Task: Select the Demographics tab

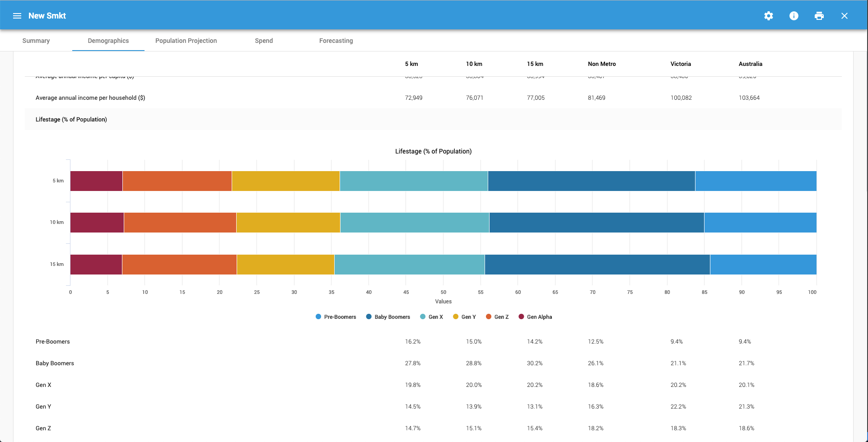Action: pos(108,41)
